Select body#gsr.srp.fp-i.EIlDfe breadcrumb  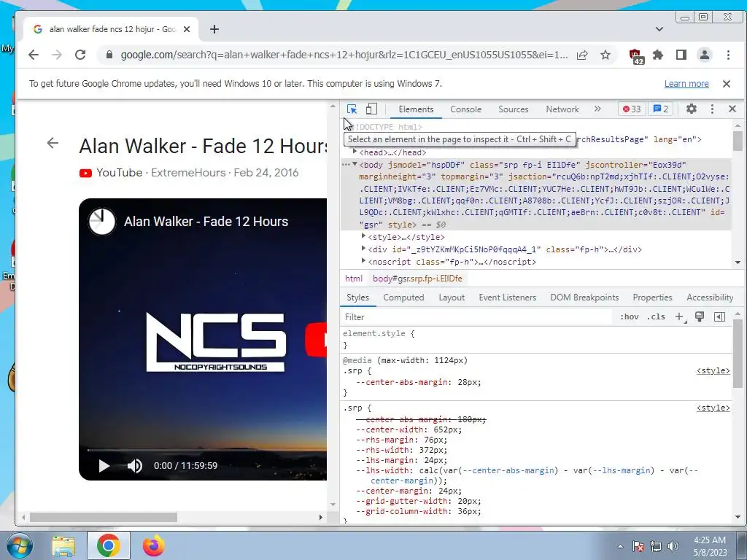click(417, 279)
